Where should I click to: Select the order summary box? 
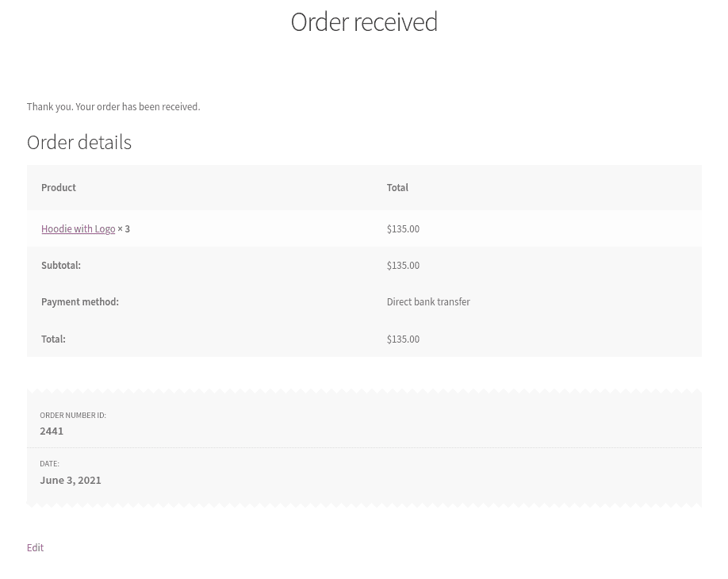pos(364,448)
